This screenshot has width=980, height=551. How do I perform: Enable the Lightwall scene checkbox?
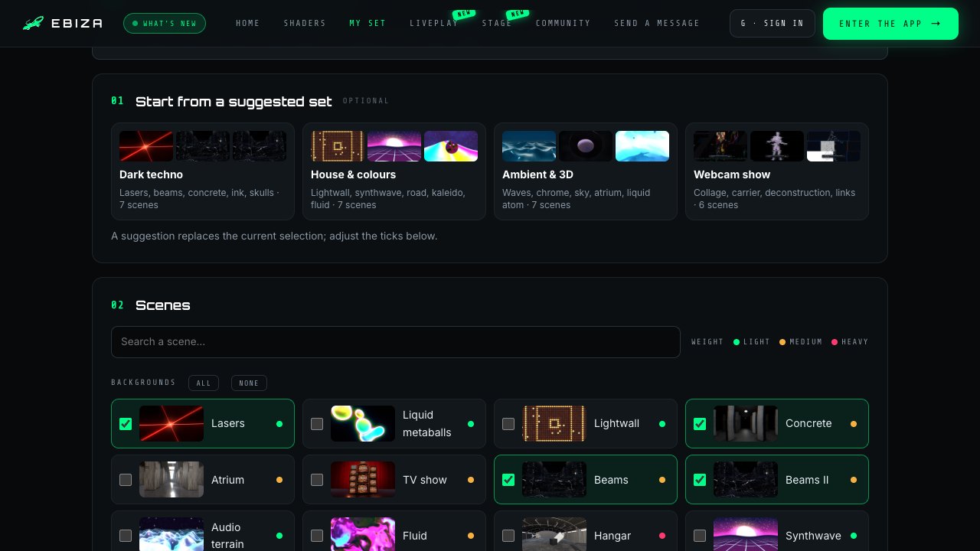508,424
